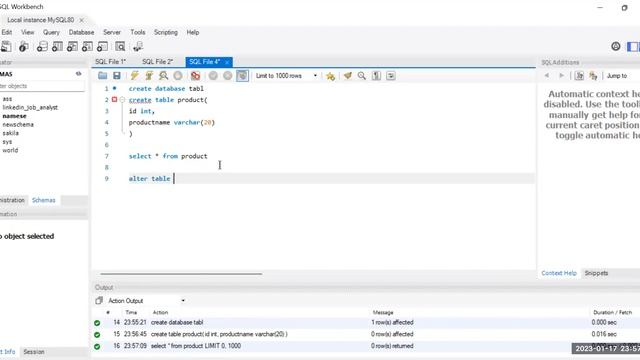Execute the script with the lightning bolt icon
The width and height of the screenshot is (640, 360).
[134, 76]
